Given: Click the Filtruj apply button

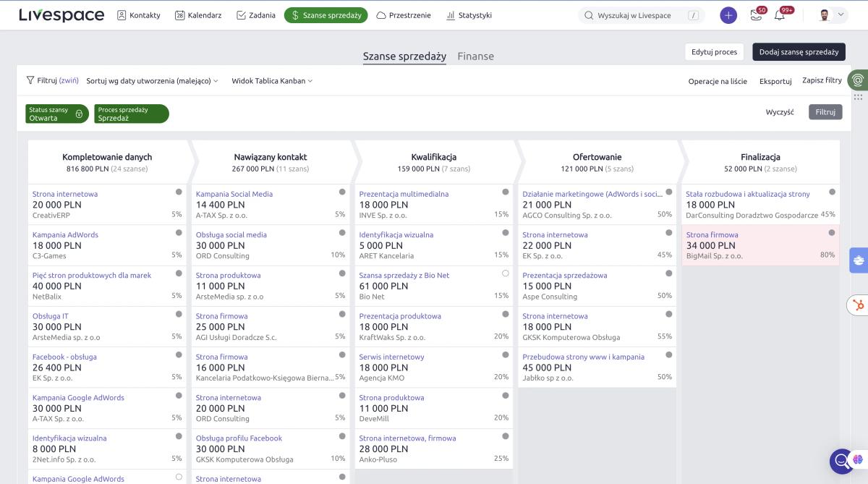Looking at the screenshot, I should (825, 112).
